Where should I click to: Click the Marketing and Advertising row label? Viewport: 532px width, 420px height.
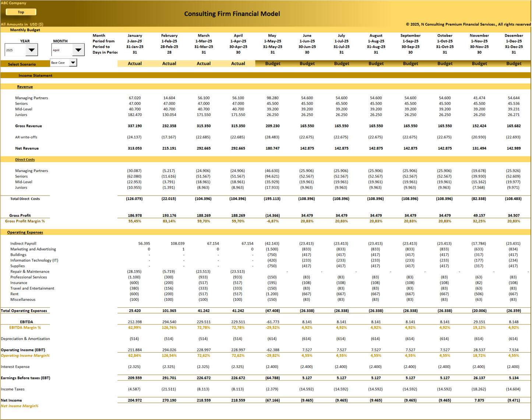click(x=33, y=249)
